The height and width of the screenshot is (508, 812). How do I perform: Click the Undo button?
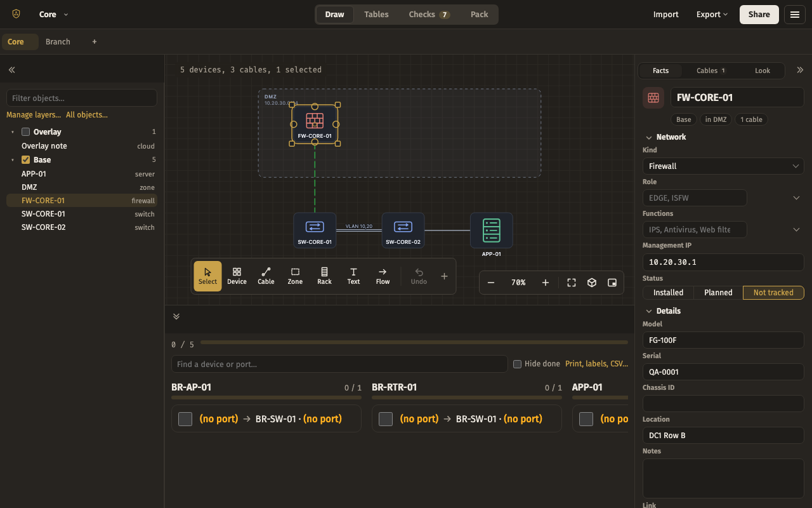point(419,276)
